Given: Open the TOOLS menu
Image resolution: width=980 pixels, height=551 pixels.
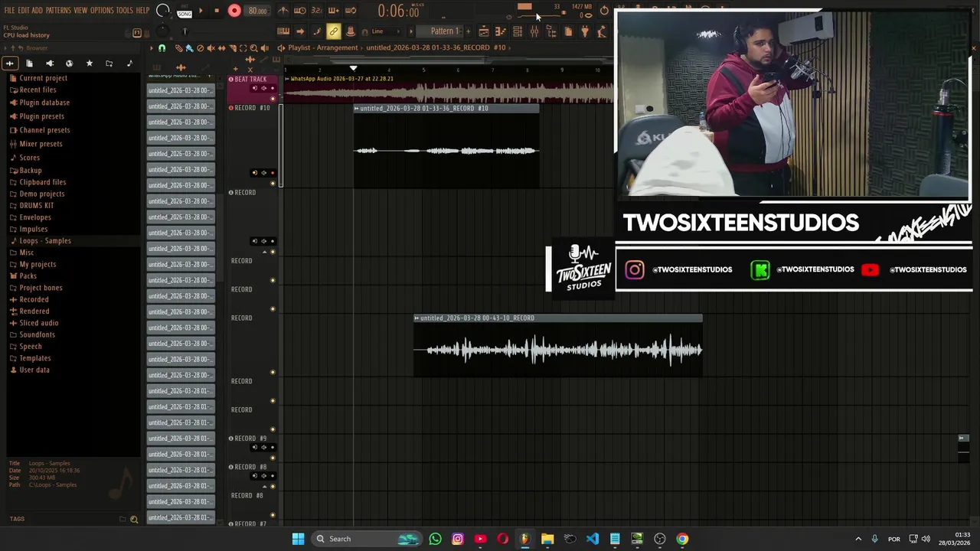Looking at the screenshot, I should tap(125, 10).
